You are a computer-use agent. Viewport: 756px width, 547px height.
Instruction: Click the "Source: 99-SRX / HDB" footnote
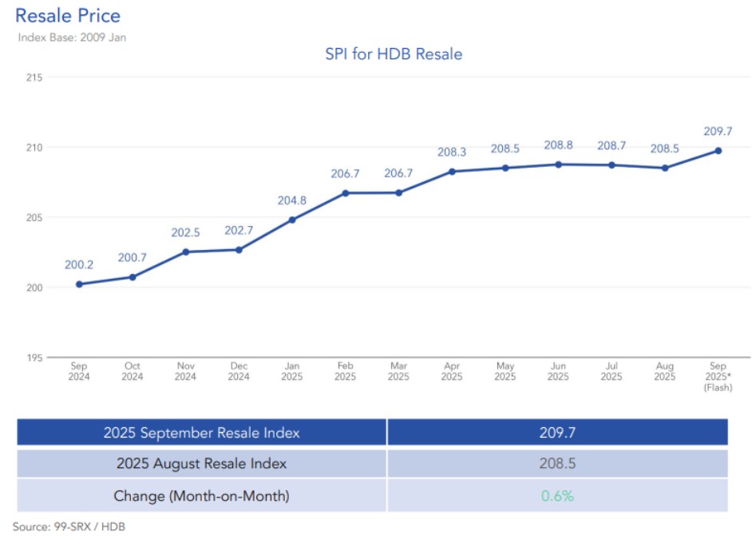coord(69,527)
